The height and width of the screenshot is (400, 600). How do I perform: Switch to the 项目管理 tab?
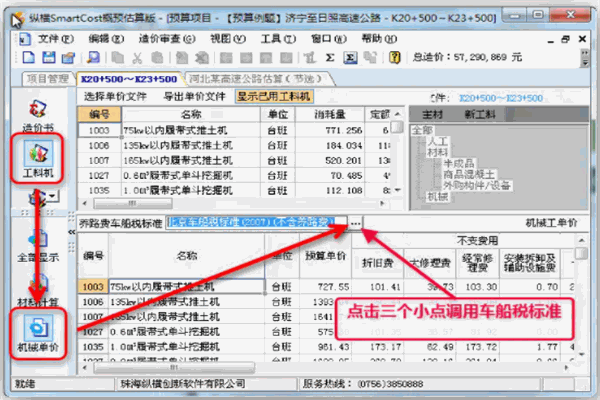(48, 79)
